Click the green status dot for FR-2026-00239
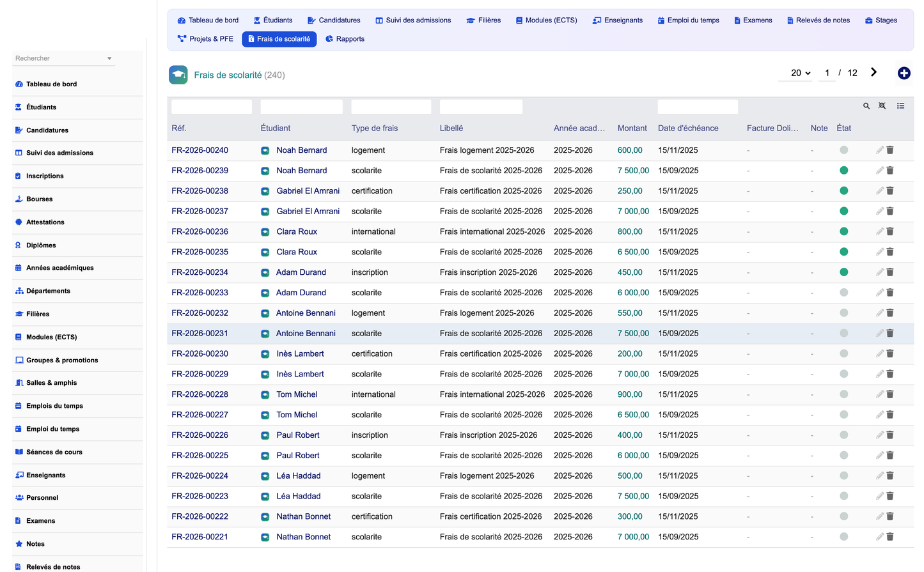 point(843,171)
